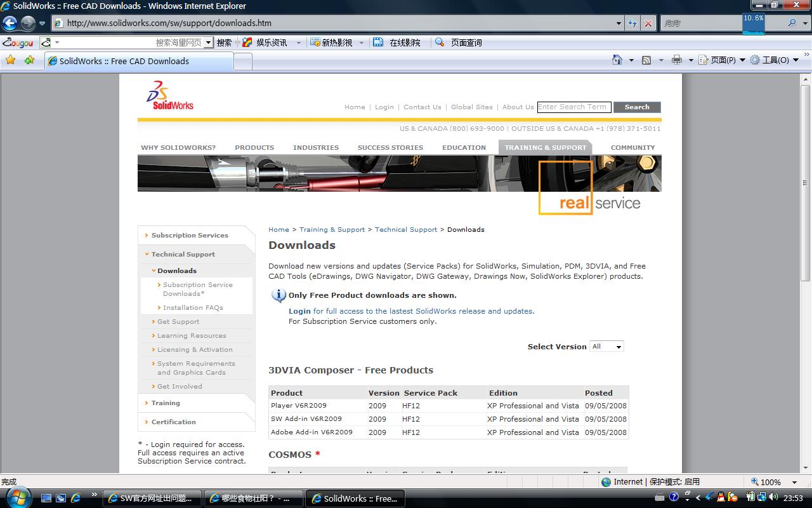The image size is (812, 508).
Task: Stop loading with the red X icon
Action: tap(648, 23)
